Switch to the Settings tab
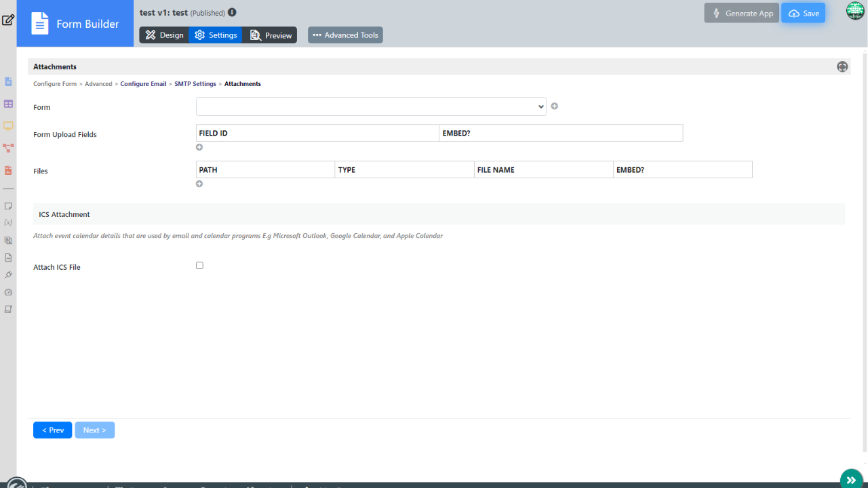Screen dimensions: 868x488 tap(216, 35)
